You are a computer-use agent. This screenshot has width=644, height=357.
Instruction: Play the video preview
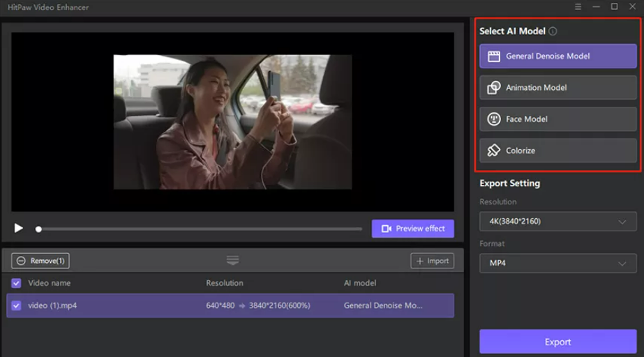pyautogui.click(x=19, y=229)
